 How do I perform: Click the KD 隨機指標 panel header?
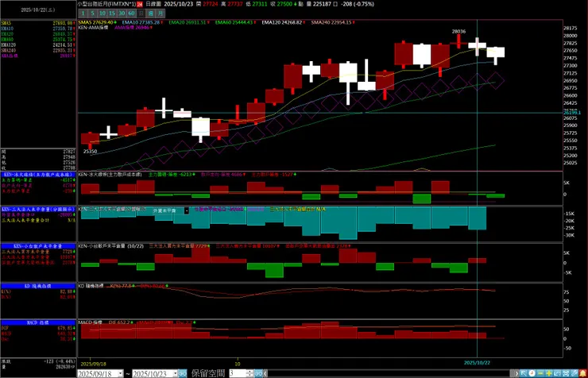(x=38, y=286)
